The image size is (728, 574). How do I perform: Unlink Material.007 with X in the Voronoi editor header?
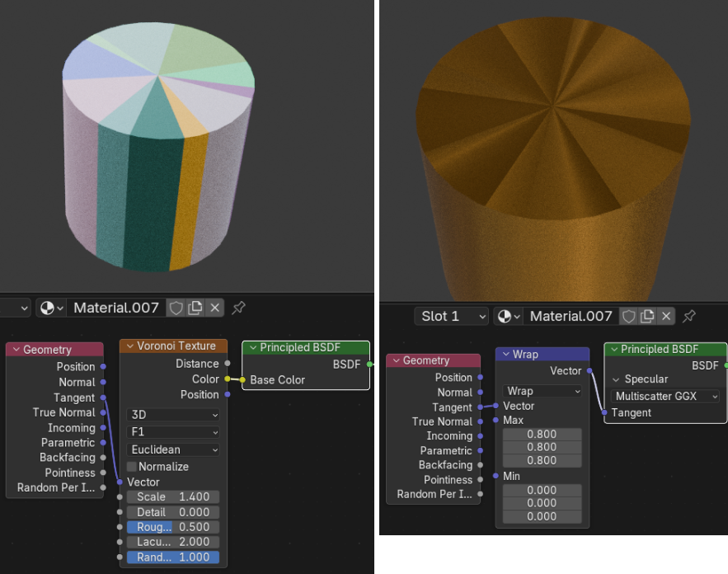click(214, 308)
